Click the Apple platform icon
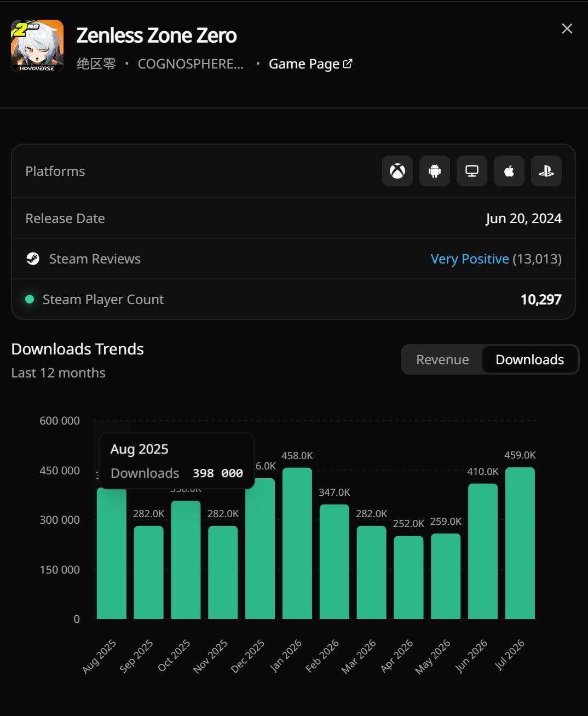Viewport: 588px width, 716px height. pos(509,171)
